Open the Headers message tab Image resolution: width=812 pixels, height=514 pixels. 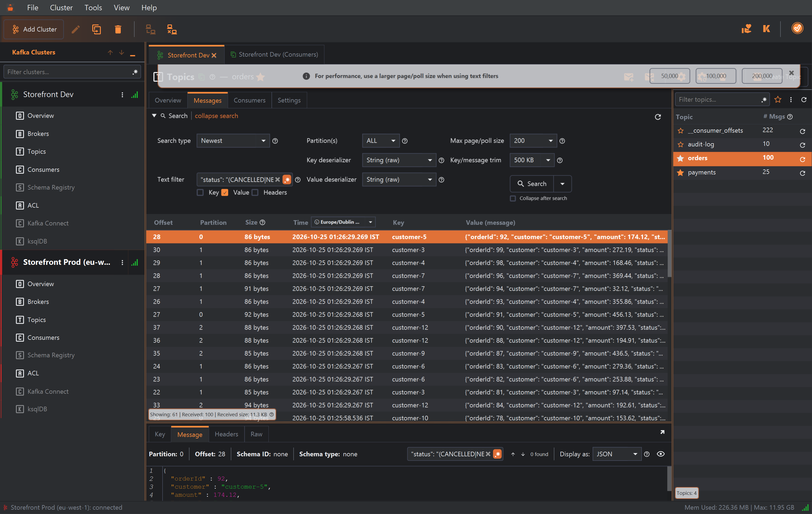(226, 434)
